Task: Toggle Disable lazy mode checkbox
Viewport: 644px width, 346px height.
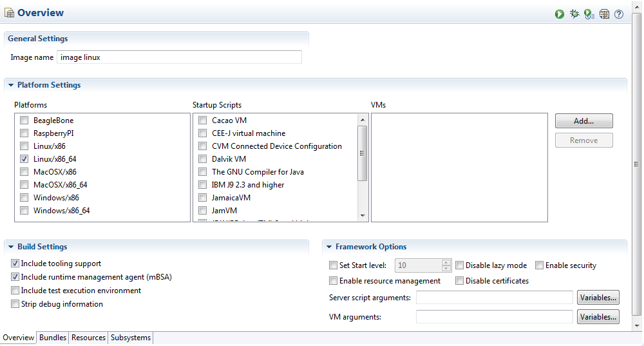Action: pyautogui.click(x=460, y=265)
